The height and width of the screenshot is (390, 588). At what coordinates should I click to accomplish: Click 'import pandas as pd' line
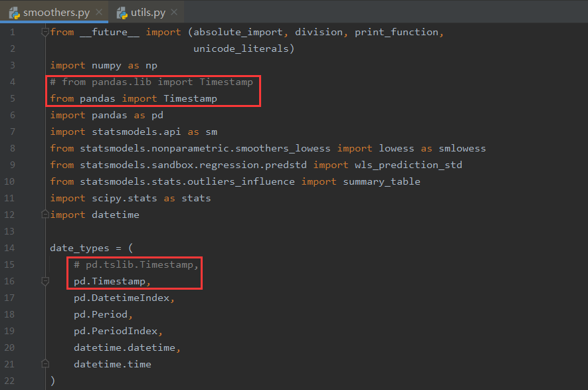click(x=106, y=115)
